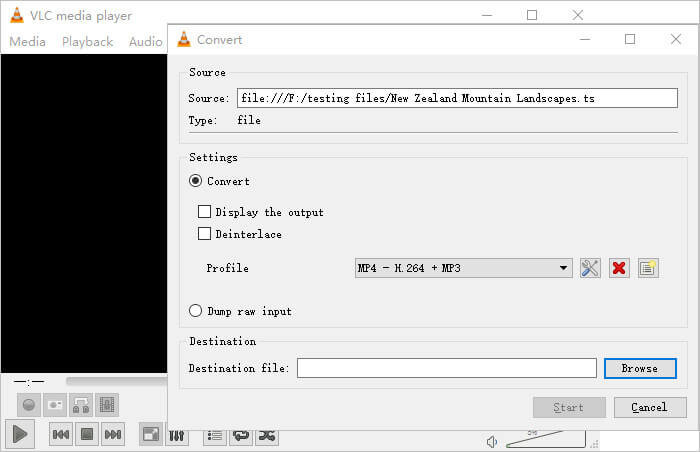700x452 pixels.
Task: Select Dump raw input radio button
Action: click(196, 310)
